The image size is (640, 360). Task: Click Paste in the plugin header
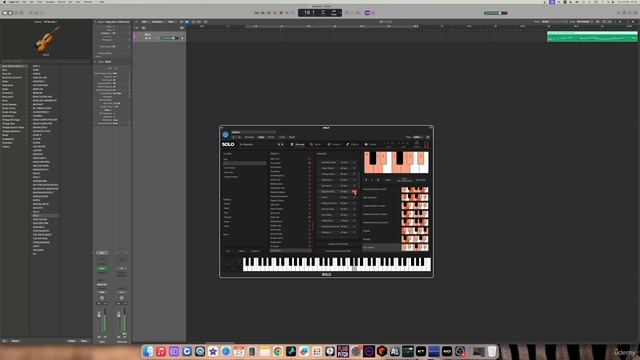pos(271,137)
